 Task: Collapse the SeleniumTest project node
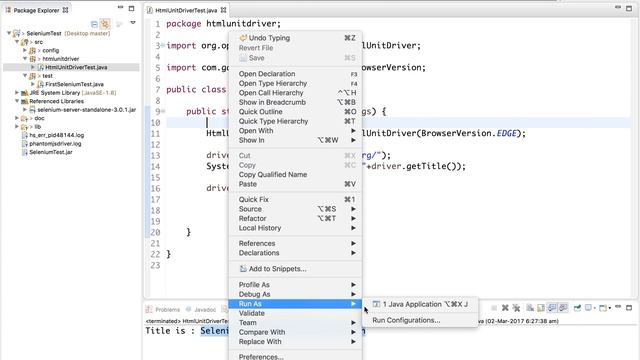tap(9, 33)
